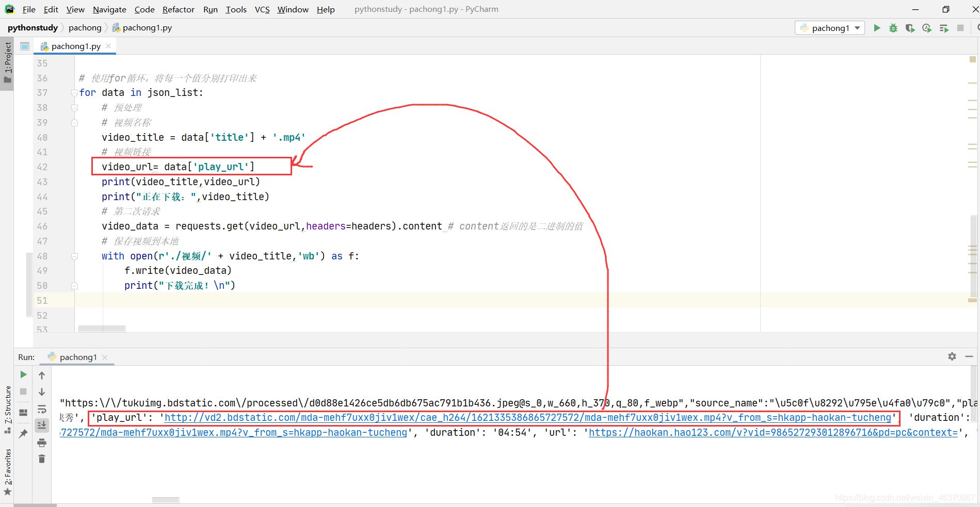The height and width of the screenshot is (507, 980).
Task: Launch the profiler clock icon
Action: tap(927, 28)
